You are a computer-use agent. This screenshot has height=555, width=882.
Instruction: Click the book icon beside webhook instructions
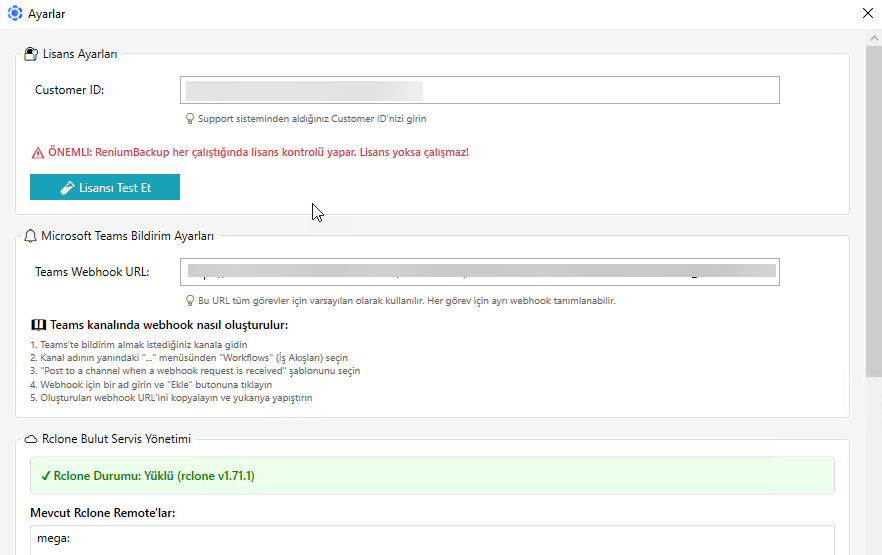(x=38, y=325)
